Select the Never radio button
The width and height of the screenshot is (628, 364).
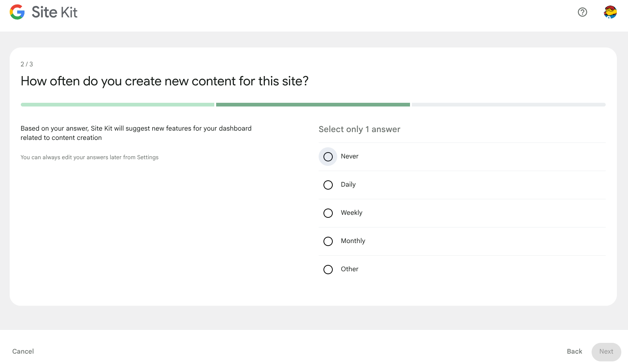[328, 157]
